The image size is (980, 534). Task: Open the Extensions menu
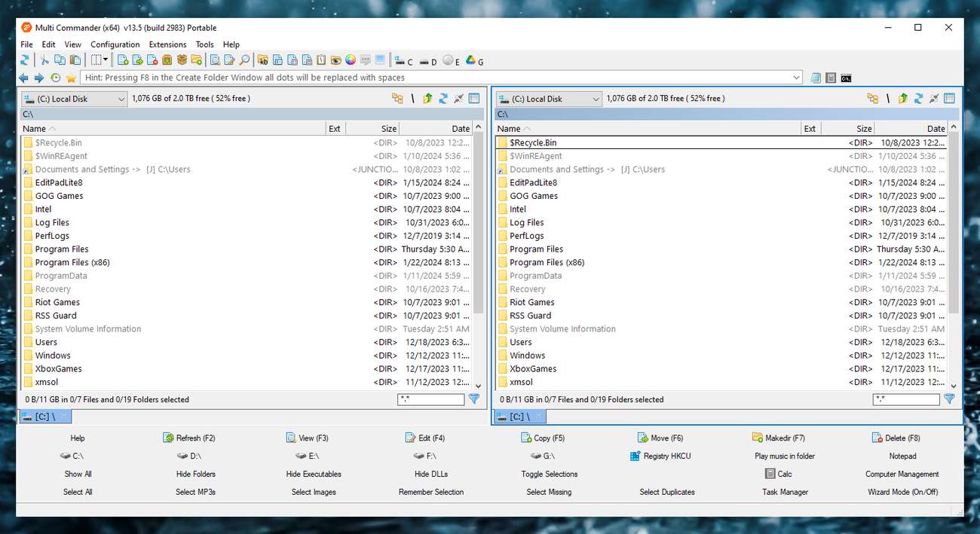click(168, 44)
